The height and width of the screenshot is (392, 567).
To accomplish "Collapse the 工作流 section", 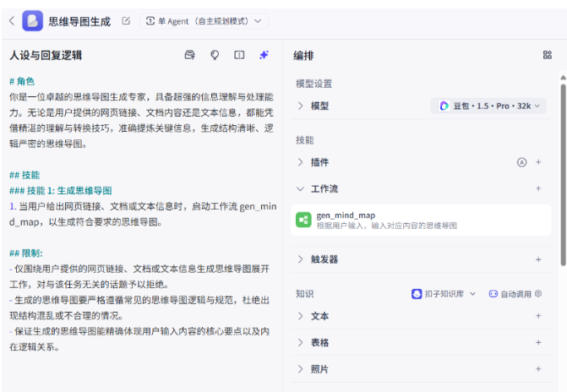I will pos(301,188).
